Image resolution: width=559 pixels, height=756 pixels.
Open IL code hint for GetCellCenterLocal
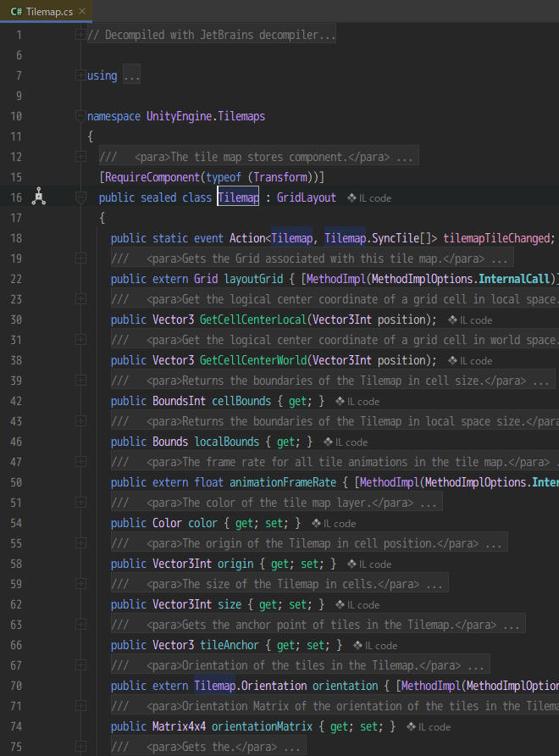[470, 320]
